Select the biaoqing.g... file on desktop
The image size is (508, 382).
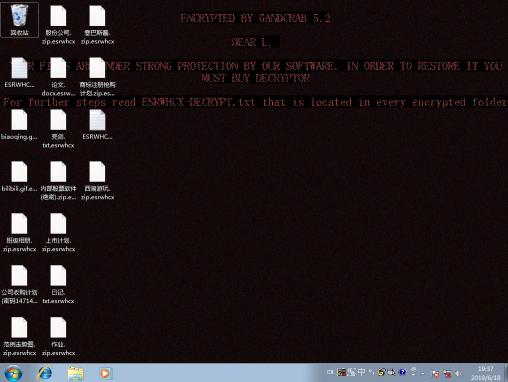point(19,125)
